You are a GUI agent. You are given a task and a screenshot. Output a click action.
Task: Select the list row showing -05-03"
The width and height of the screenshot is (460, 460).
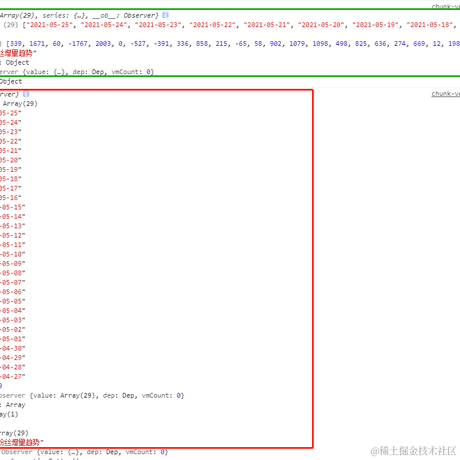[13, 320]
